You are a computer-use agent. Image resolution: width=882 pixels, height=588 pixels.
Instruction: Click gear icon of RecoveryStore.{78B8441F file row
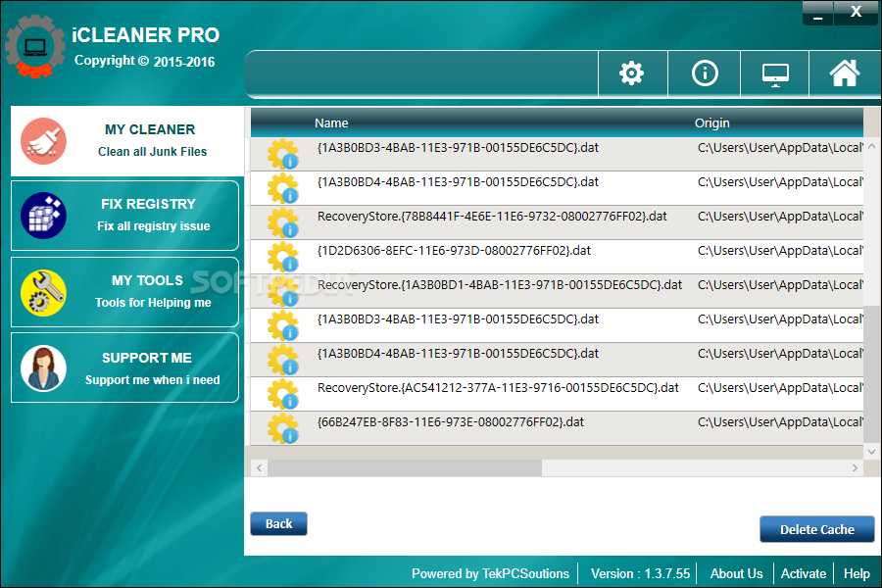click(283, 222)
